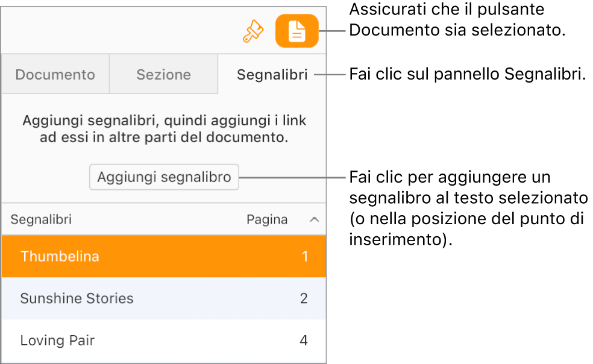Open the Sunshine Stories bookmark

click(x=77, y=298)
